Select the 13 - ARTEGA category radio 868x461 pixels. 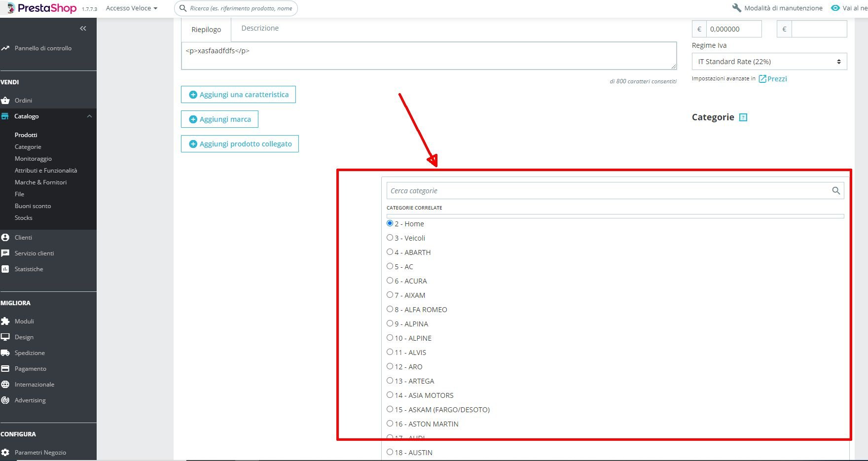pos(390,381)
